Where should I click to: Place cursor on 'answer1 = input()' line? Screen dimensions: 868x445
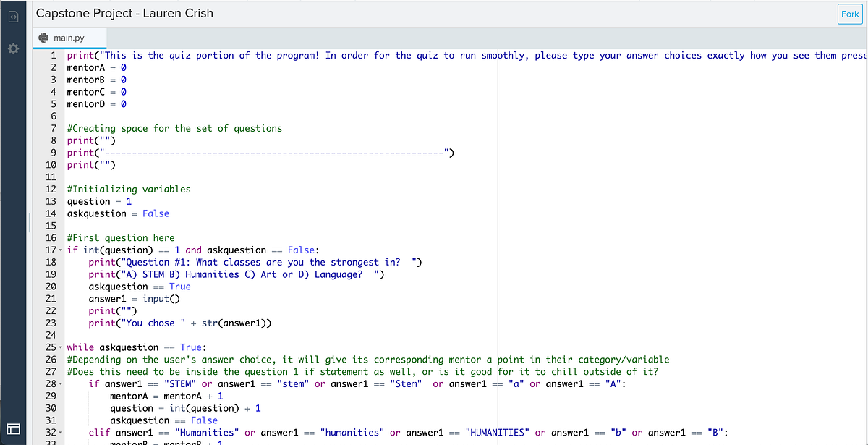point(134,299)
